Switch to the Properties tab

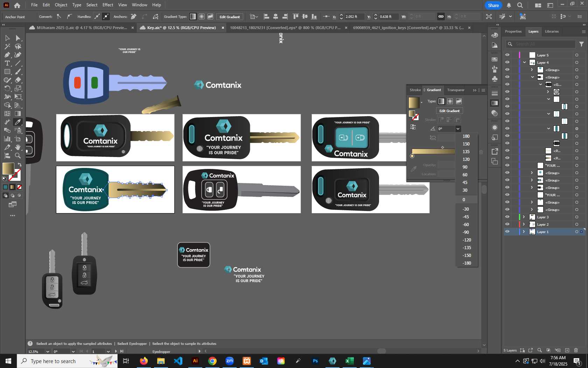(x=513, y=32)
